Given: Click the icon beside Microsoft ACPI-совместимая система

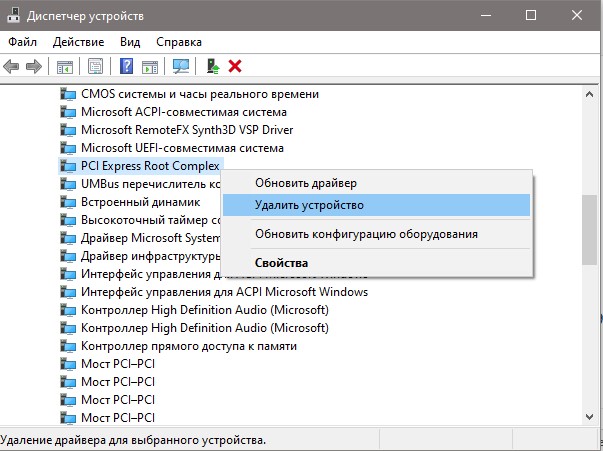Looking at the screenshot, I should [68, 112].
